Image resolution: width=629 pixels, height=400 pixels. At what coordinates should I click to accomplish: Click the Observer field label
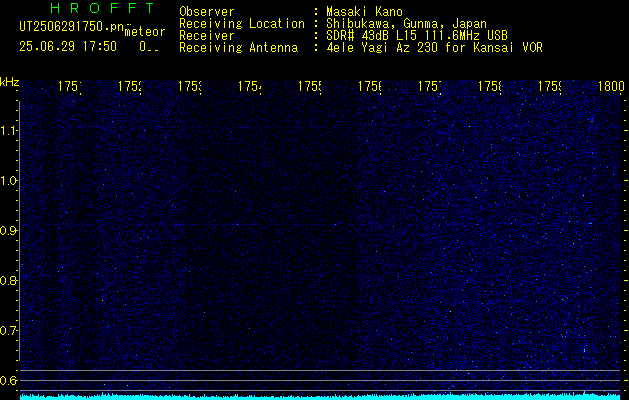207,12
